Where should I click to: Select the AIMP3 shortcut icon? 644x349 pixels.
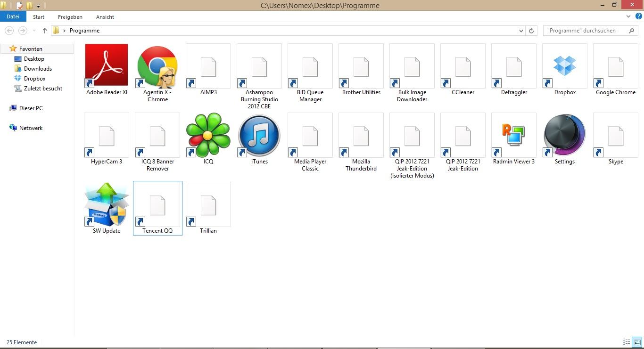click(x=208, y=70)
